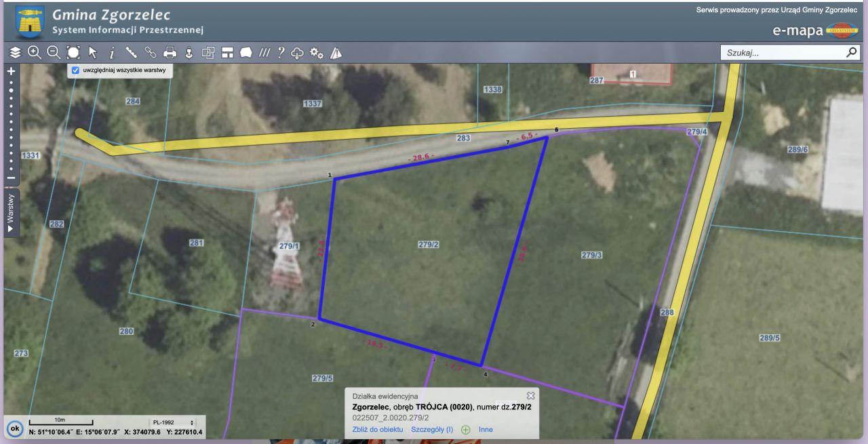Choose the object info 'i' tool
868x444 pixels.
112,53
